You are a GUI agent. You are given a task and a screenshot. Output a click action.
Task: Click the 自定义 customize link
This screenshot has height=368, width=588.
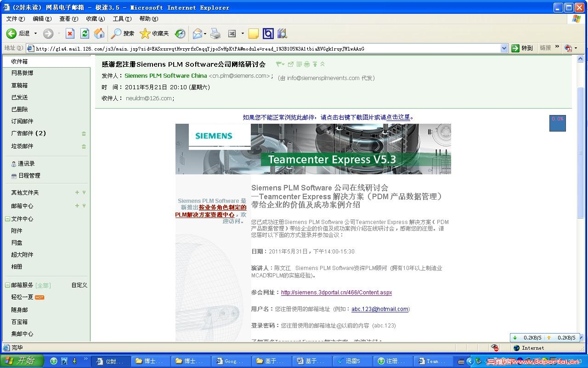point(79,285)
